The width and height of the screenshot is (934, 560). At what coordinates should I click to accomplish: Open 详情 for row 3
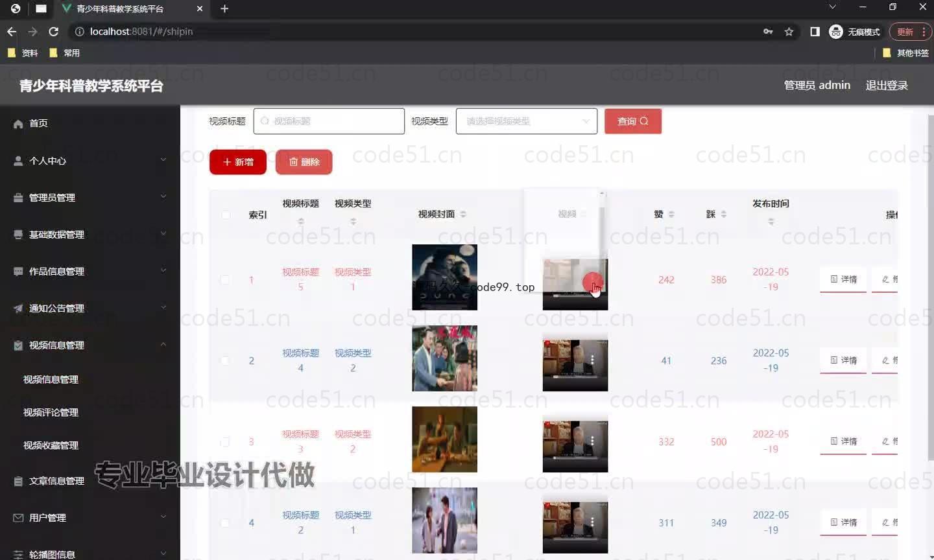[x=843, y=441]
